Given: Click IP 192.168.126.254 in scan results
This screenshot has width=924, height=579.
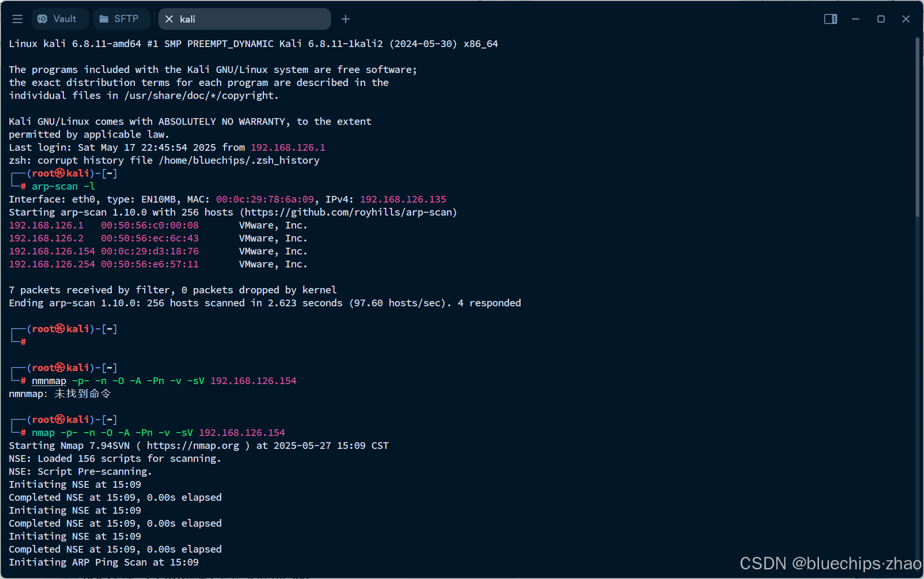Looking at the screenshot, I should 52,264.
